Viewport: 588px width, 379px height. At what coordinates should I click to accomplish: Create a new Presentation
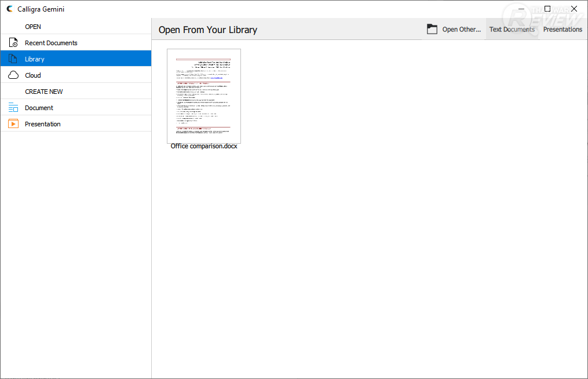click(x=76, y=124)
